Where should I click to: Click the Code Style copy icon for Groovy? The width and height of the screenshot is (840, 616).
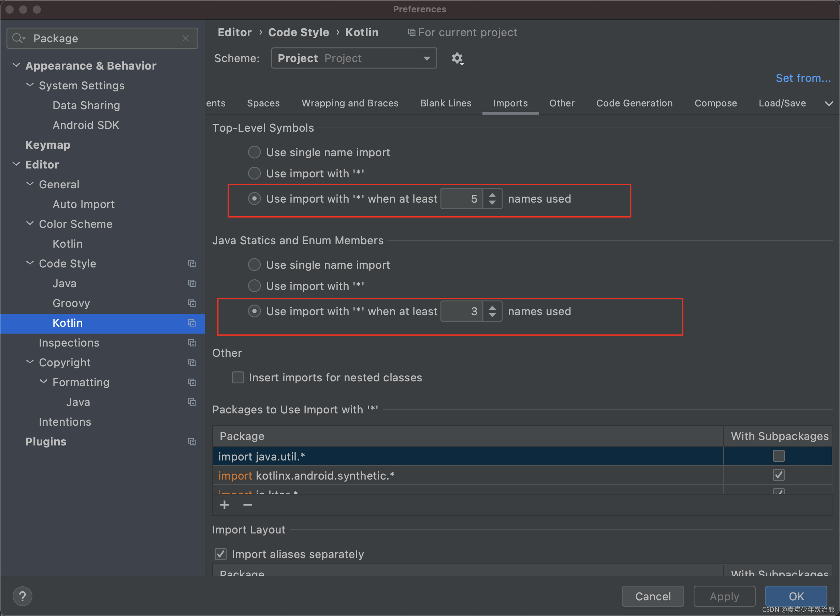[192, 303]
